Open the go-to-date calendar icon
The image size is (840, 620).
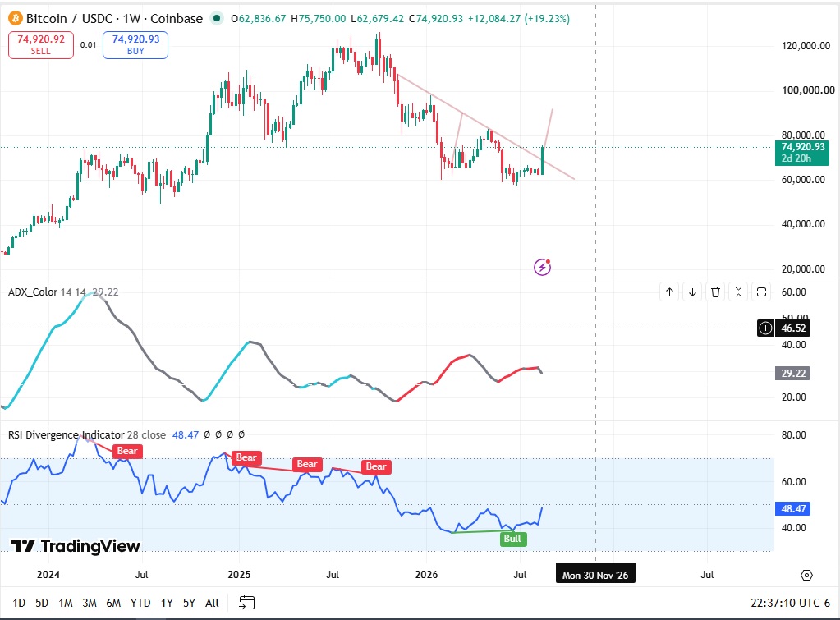pos(246,602)
